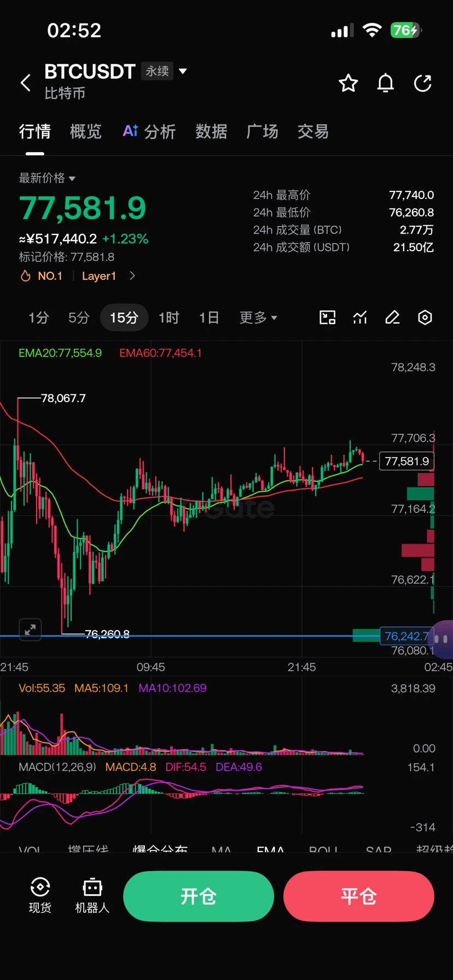Open the 广场 tab
The image size is (453, 980).
[262, 131]
